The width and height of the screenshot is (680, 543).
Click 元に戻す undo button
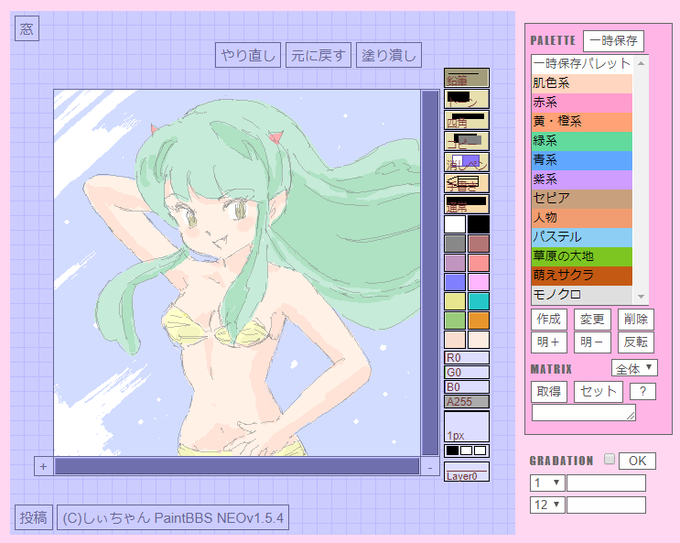318,55
